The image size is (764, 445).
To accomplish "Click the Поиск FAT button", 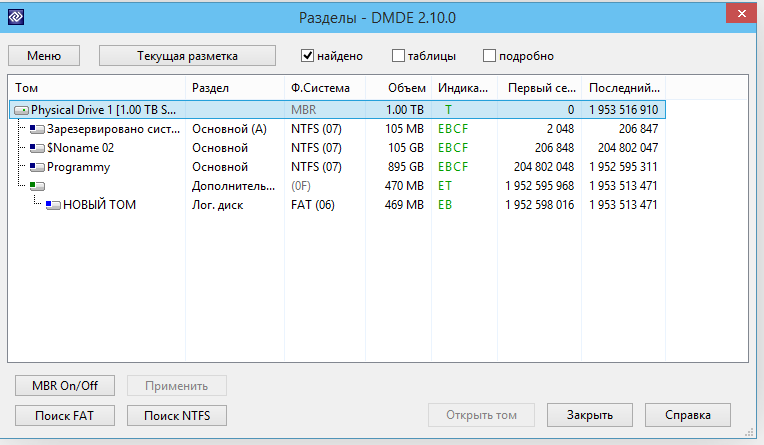I will [65, 416].
